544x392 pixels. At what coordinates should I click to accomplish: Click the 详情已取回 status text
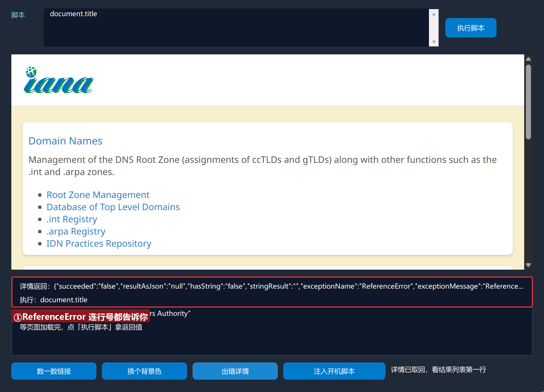click(x=439, y=370)
